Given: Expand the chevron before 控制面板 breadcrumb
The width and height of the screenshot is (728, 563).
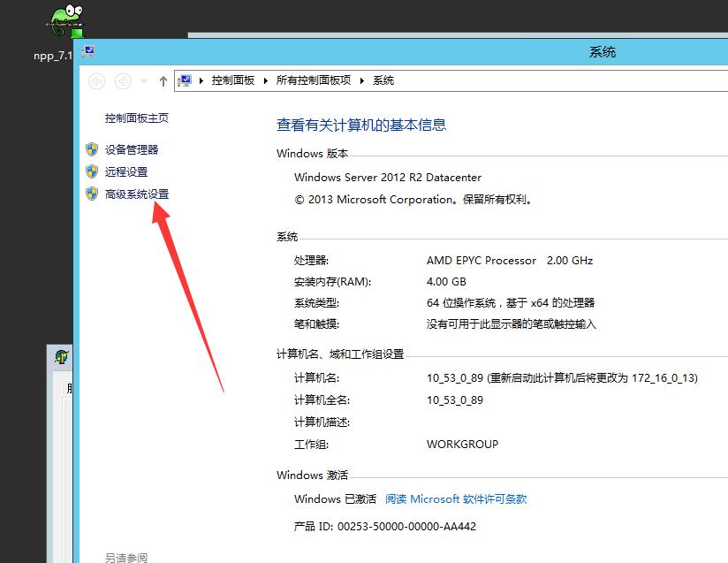Looking at the screenshot, I should 202,80.
